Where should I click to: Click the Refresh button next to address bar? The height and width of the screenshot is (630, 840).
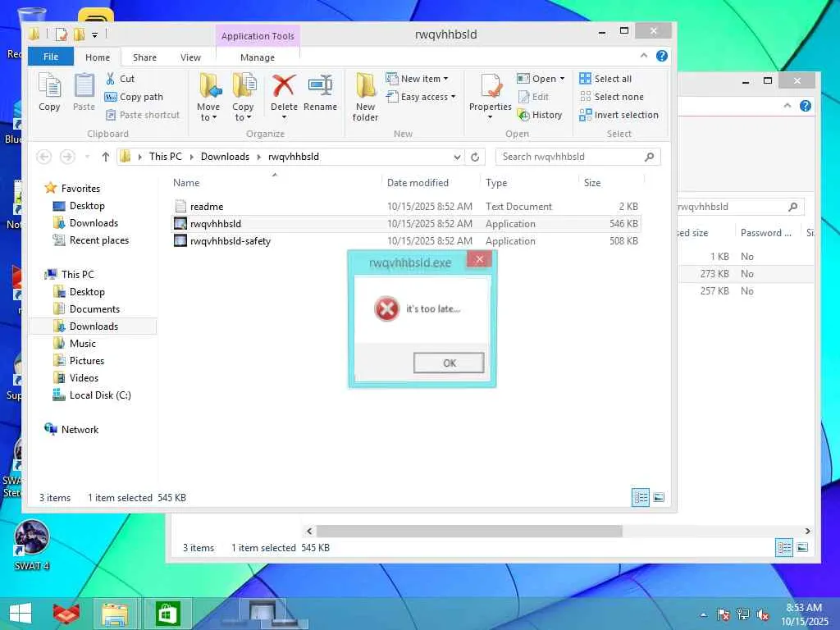click(475, 157)
